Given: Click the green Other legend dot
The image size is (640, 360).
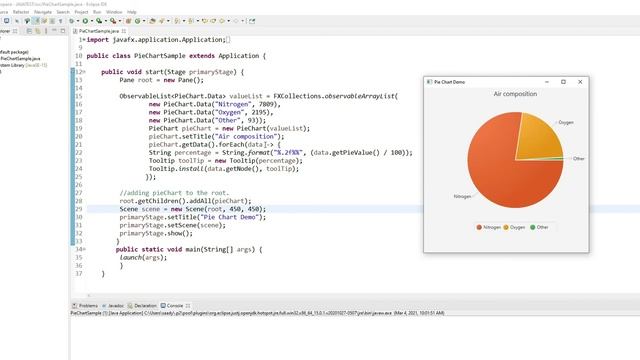Looking at the screenshot, I should click(x=533, y=227).
